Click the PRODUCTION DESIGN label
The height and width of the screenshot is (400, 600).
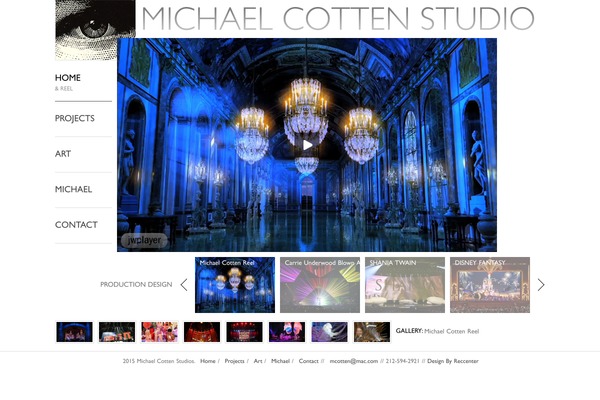[136, 284]
